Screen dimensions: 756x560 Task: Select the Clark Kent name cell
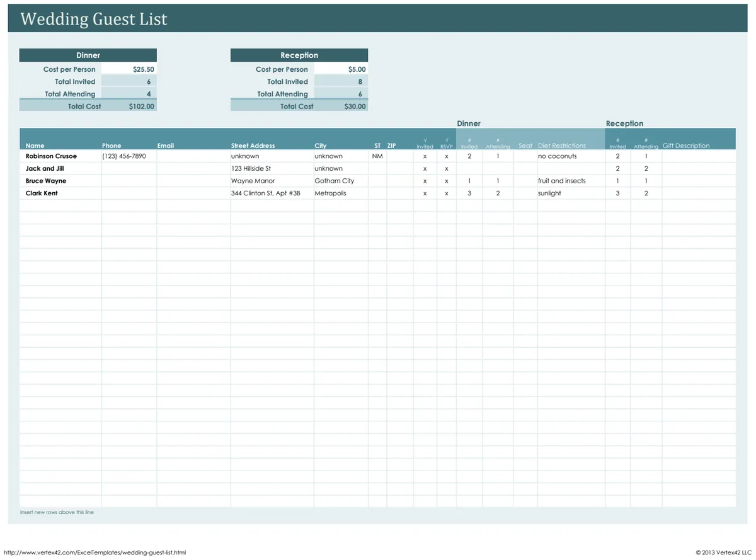tap(60, 193)
